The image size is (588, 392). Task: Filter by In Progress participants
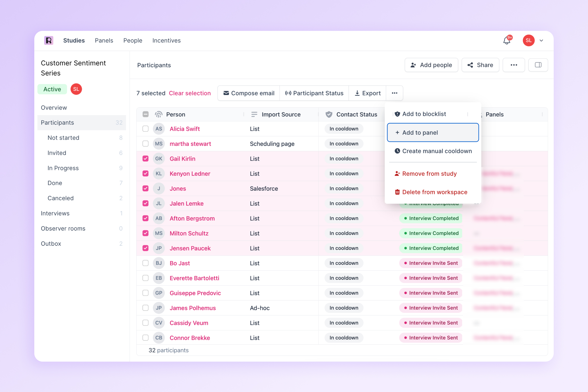pos(82,168)
